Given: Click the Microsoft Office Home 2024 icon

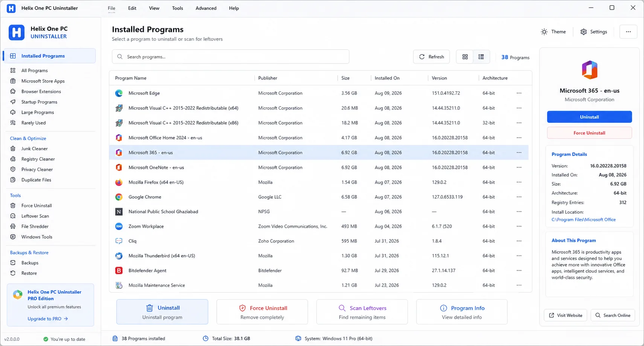Looking at the screenshot, I should [x=119, y=138].
